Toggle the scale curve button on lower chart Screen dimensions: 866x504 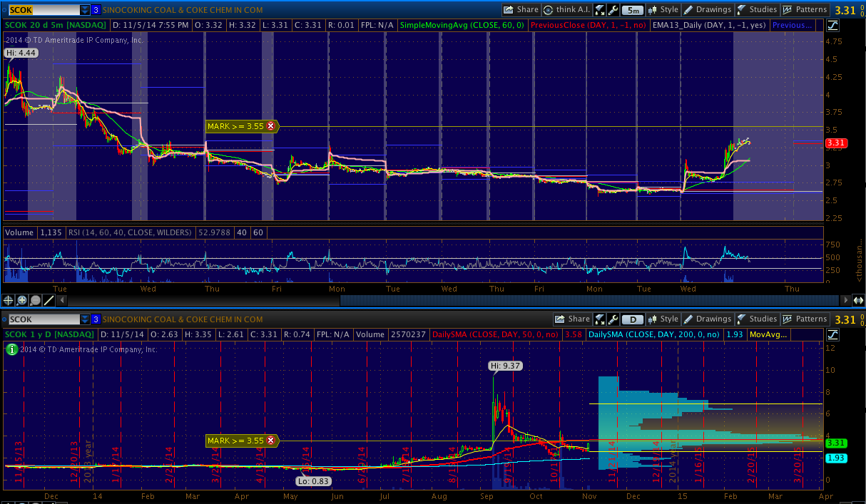(834, 334)
